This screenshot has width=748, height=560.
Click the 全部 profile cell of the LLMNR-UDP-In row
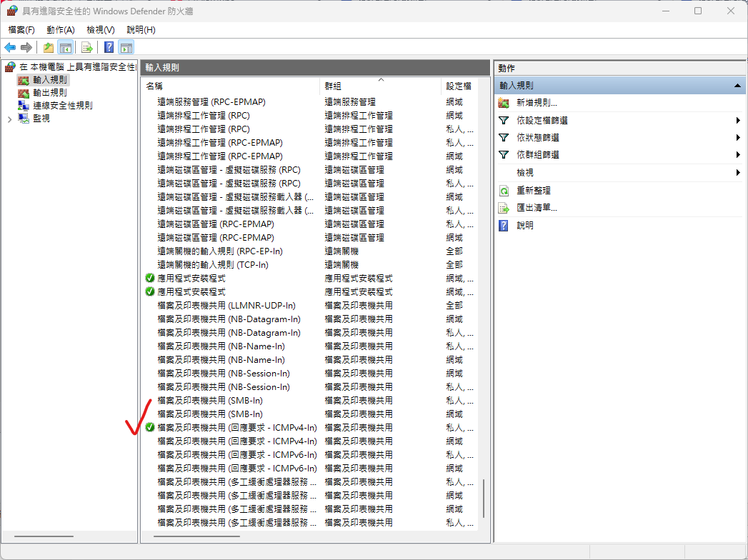point(454,305)
